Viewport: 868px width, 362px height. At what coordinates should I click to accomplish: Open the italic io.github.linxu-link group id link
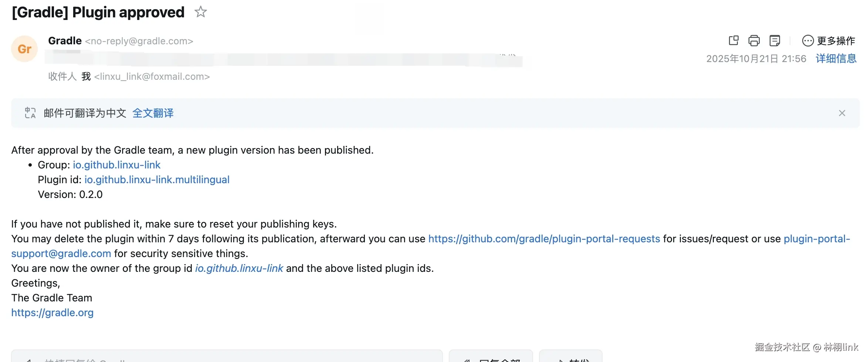[x=239, y=268]
